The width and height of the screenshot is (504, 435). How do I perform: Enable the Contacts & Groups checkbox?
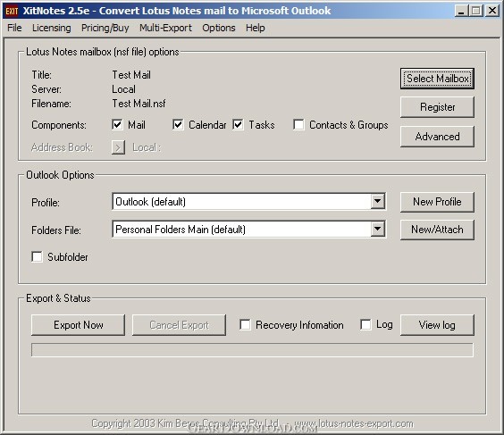pos(298,125)
